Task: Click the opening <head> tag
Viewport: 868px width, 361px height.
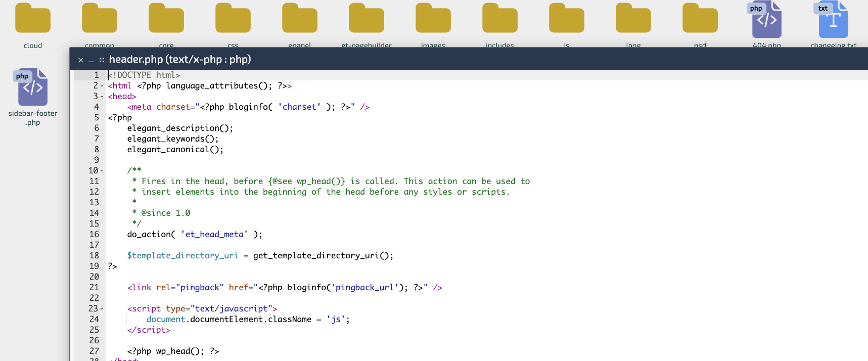Action: (x=122, y=97)
